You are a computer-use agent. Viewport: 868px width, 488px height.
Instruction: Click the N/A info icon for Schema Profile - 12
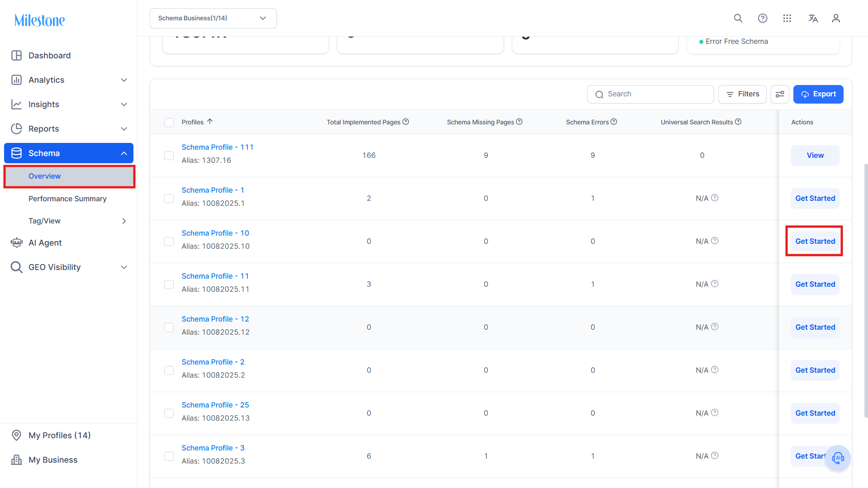click(715, 327)
